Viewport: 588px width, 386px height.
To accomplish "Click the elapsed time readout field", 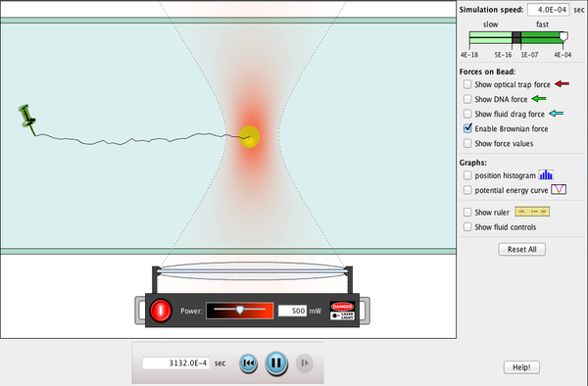I will [x=175, y=362].
